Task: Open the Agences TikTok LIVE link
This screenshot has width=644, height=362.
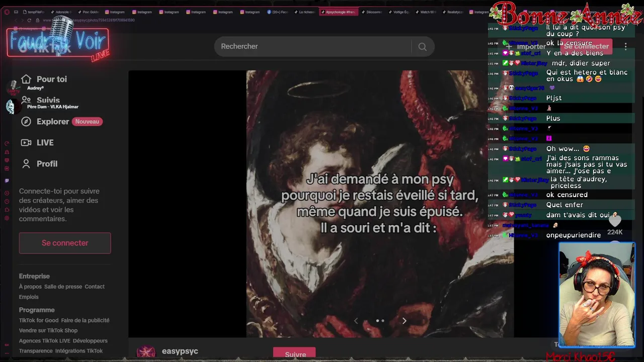Action: 45,340
